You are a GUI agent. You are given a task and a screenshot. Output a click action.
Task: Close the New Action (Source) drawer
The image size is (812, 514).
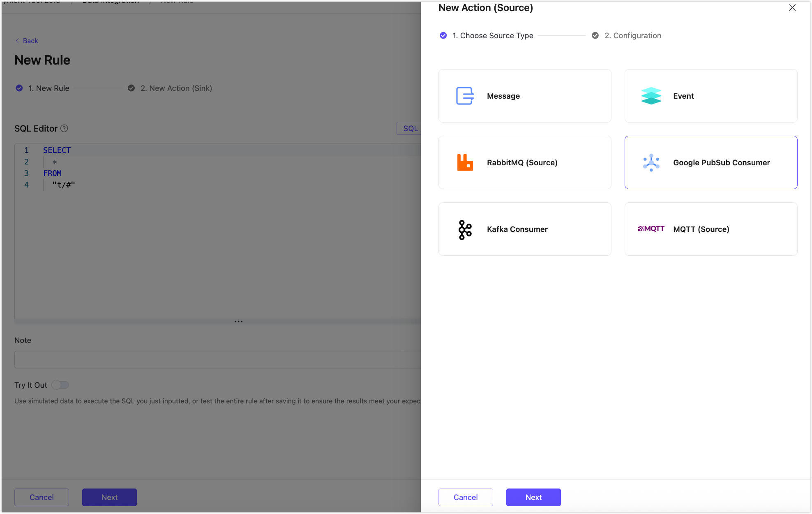tap(792, 8)
